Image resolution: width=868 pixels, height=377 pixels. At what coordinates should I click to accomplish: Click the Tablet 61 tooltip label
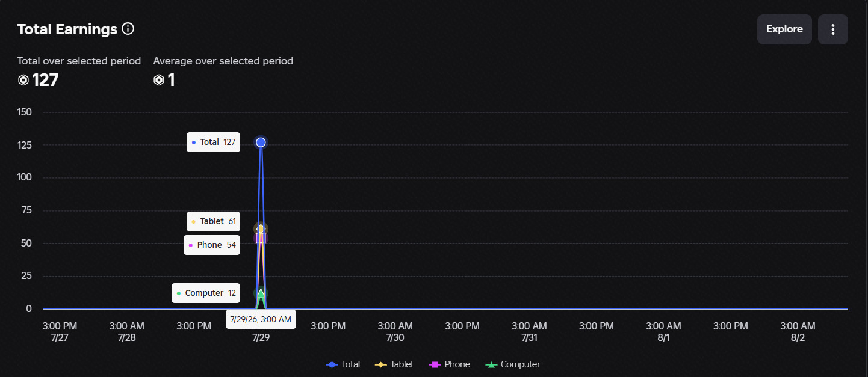[214, 221]
